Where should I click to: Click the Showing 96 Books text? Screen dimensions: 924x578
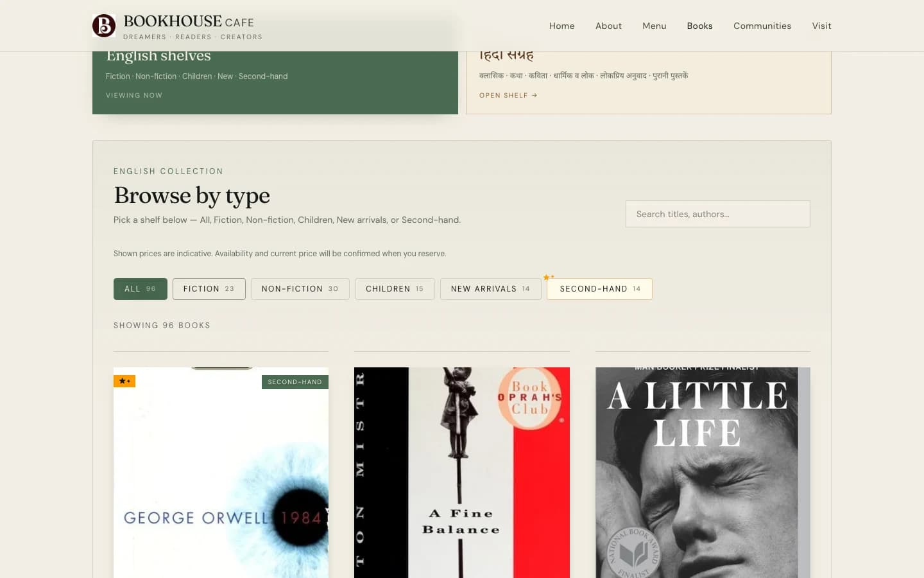pos(162,326)
